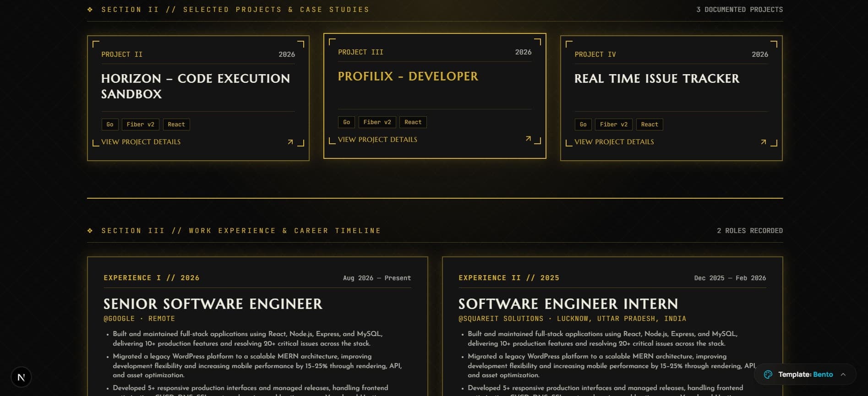Click the 'PROJECT IV' label
The image size is (868, 396).
pyautogui.click(x=595, y=54)
